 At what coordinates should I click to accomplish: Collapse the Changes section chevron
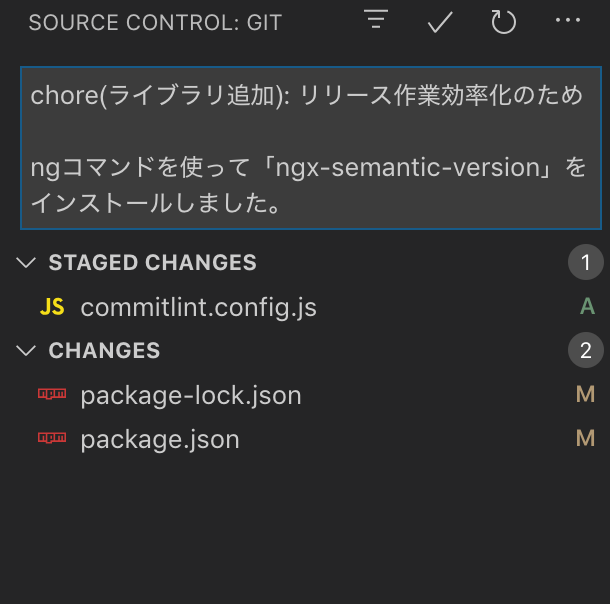26,350
